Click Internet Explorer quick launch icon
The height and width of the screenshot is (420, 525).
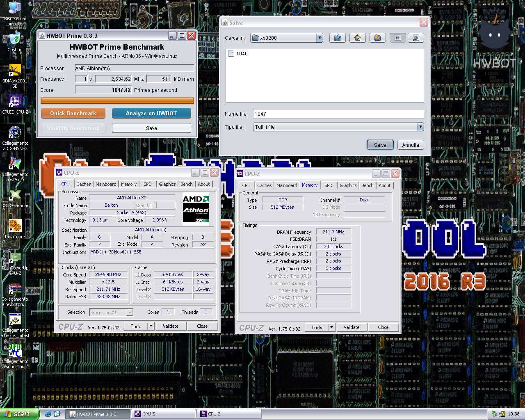tap(48, 414)
